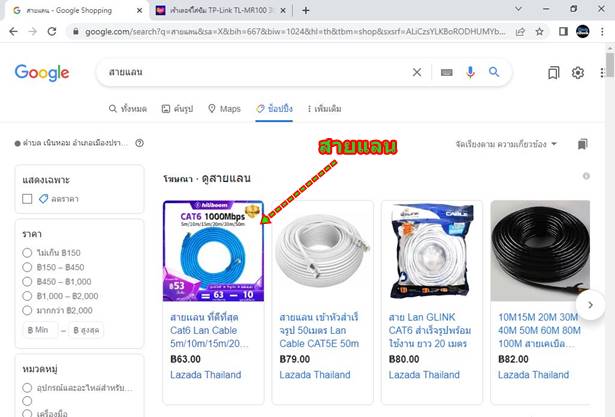Submit search with magnifier icon
Viewport: 615px width, 417px height.
pos(494,72)
